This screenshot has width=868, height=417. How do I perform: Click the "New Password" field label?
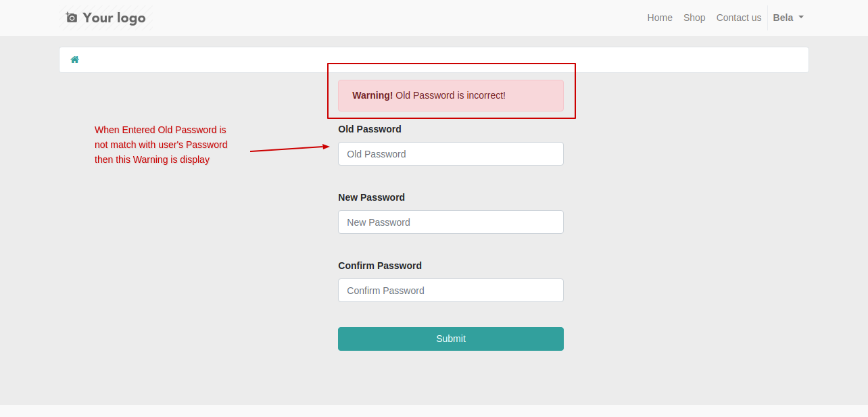click(372, 197)
